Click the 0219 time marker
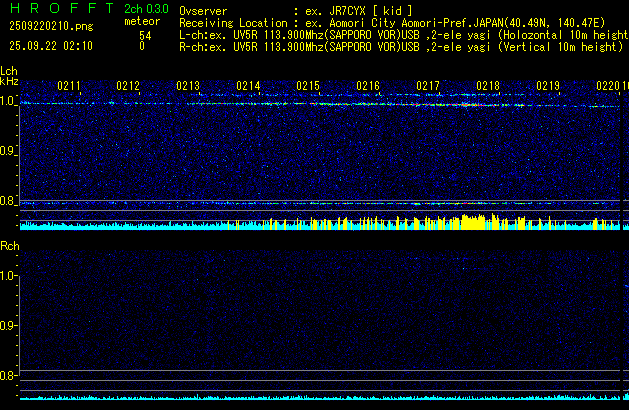This screenshot has height=410, width=629. pos(548,86)
